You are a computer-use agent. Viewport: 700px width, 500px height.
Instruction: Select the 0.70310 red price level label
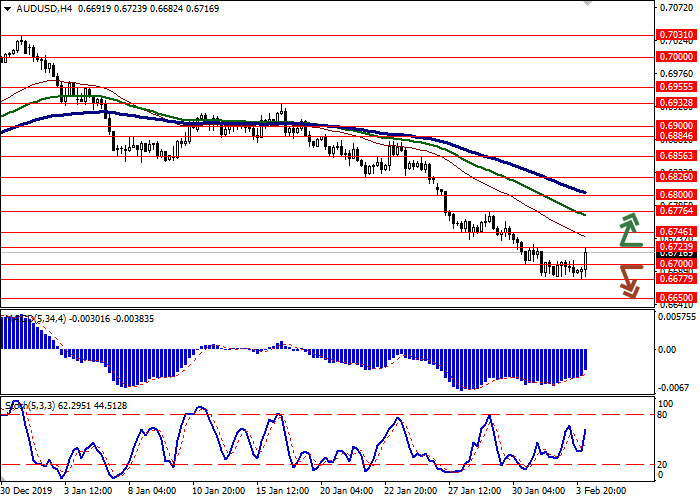tap(673, 34)
